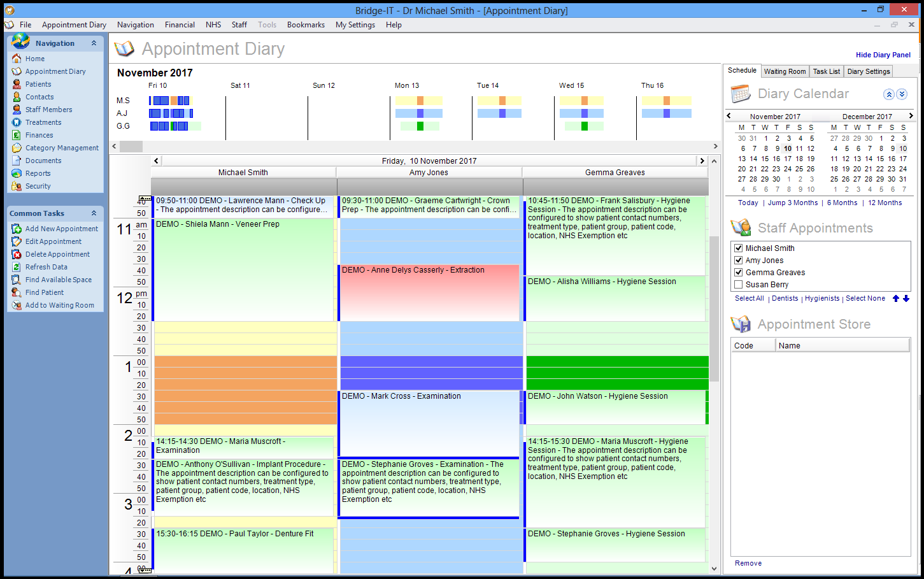Click the Edit Appointment icon
The image size is (924, 579).
click(17, 241)
